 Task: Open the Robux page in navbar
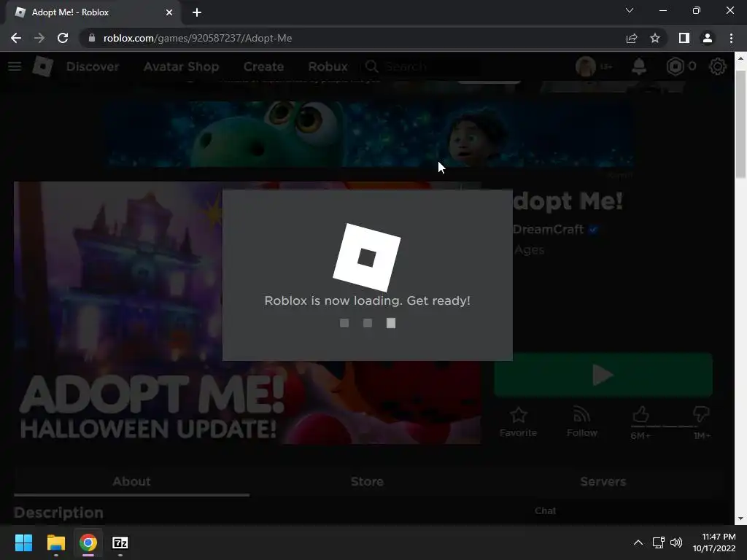pos(328,66)
